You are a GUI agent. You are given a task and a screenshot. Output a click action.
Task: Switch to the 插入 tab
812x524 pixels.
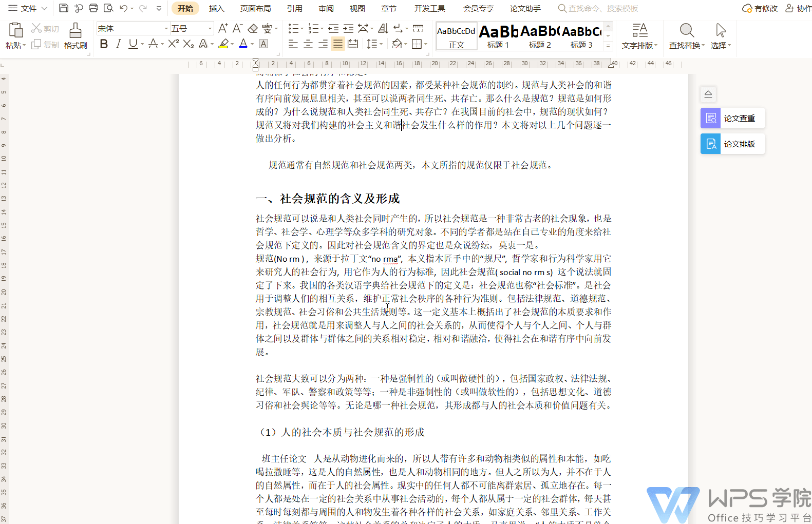tap(217, 8)
